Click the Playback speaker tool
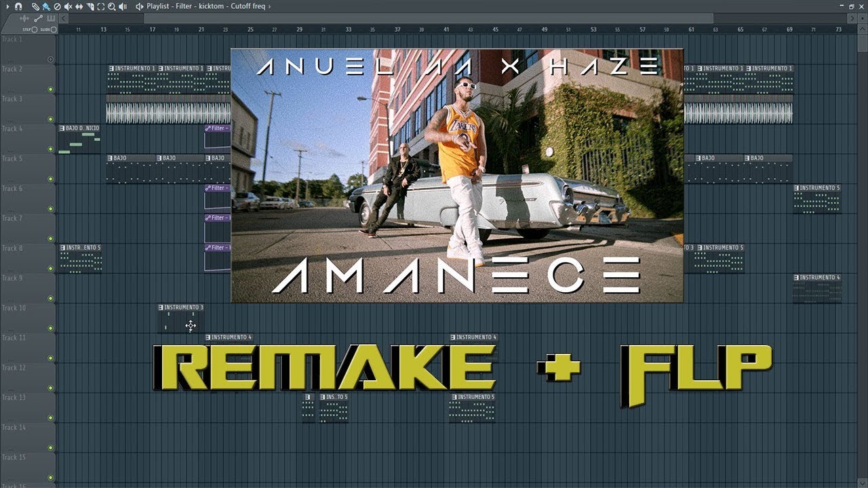This screenshot has width=868, height=488. pyautogui.click(x=123, y=7)
